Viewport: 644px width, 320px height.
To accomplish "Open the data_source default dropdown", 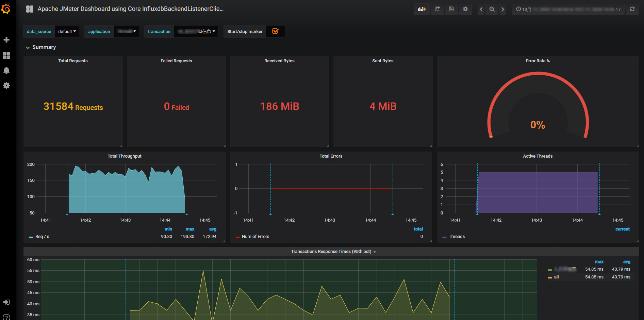I will 67,31.
